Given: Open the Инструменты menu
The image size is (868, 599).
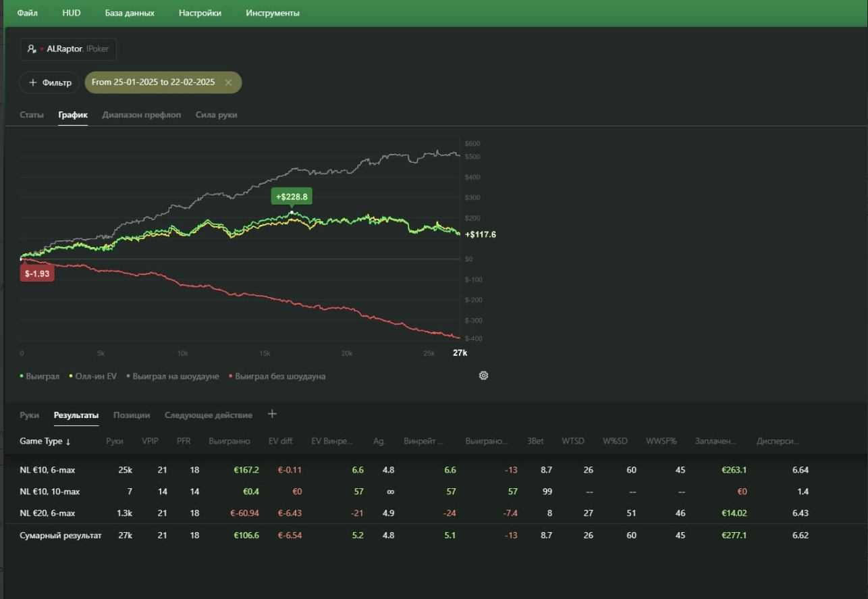Looking at the screenshot, I should pos(273,13).
